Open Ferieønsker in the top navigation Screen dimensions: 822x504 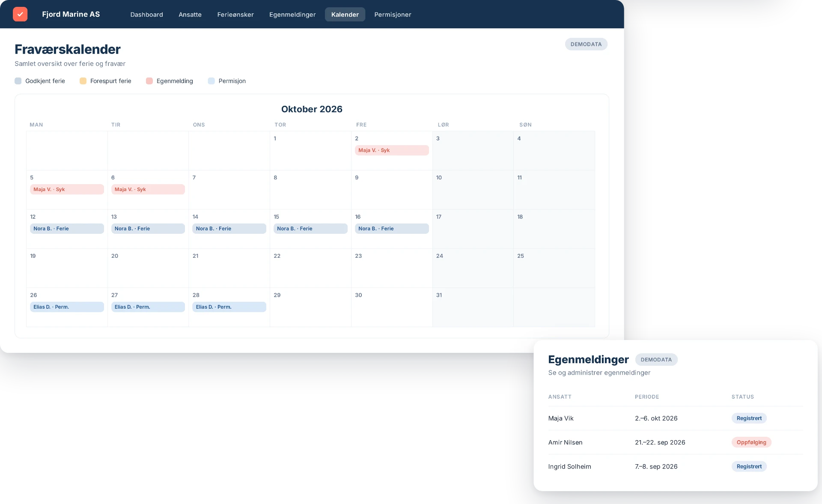[235, 15]
